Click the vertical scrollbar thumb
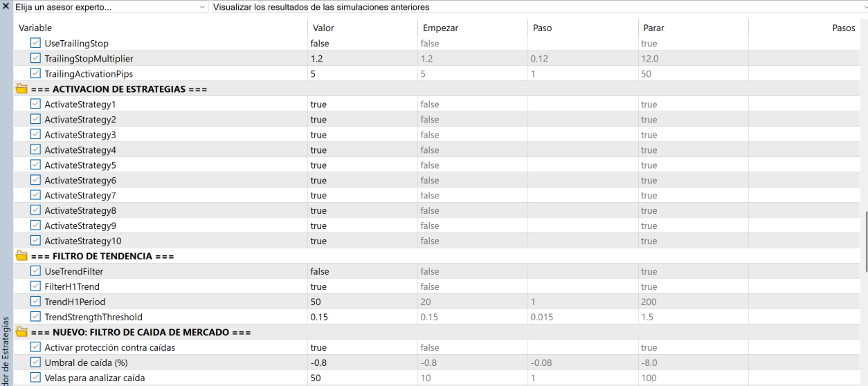This screenshot has height=386, width=868. (865, 242)
